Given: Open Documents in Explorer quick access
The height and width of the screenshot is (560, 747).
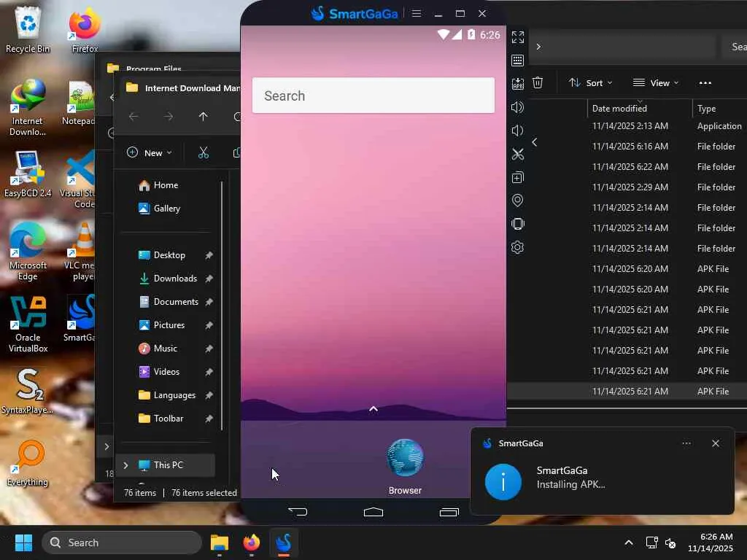Looking at the screenshot, I should point(175,302).
